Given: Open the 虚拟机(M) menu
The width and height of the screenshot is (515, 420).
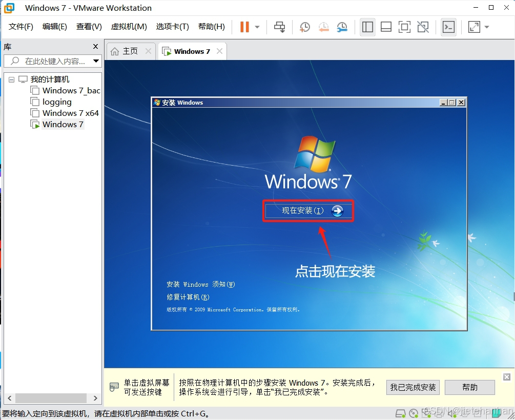Looking at the screenshot, I should tap(129, 27).
